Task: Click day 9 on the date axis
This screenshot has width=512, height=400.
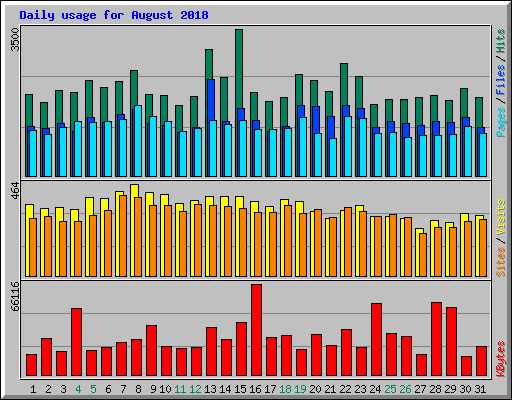Action: tap(153, 389)
